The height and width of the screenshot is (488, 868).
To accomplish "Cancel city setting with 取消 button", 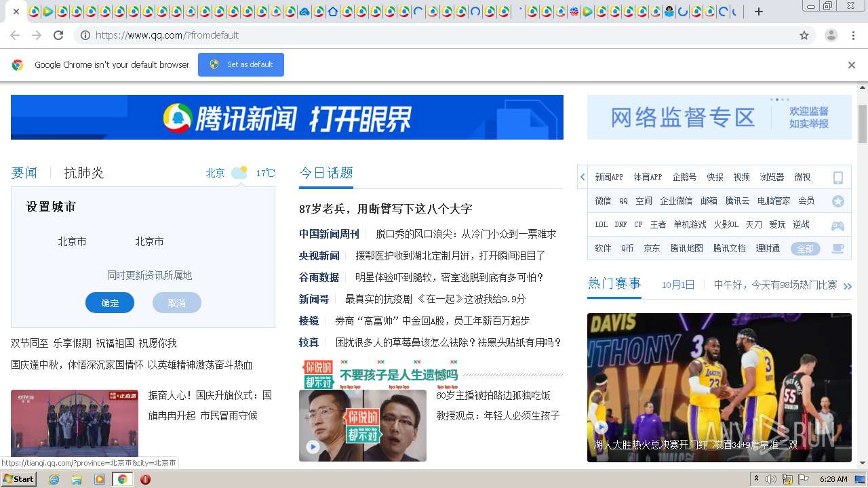I will coord(177,303).
